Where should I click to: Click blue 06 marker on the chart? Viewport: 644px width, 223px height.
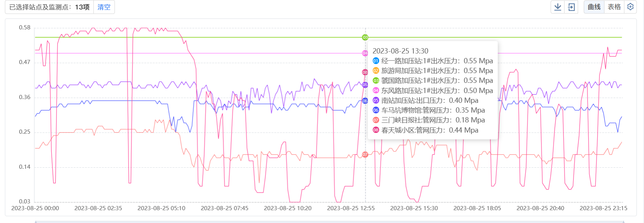365,101
